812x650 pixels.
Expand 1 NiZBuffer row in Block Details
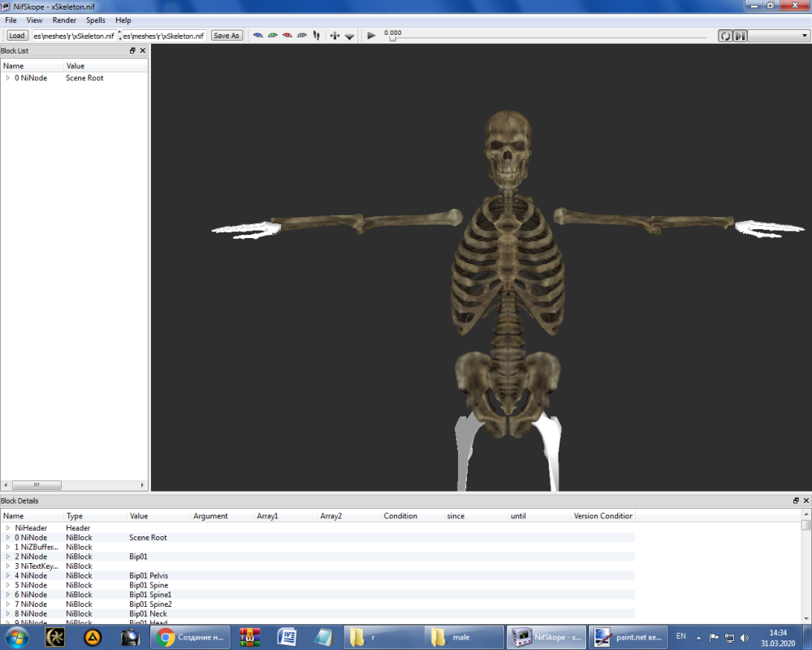tap(8, 547)
